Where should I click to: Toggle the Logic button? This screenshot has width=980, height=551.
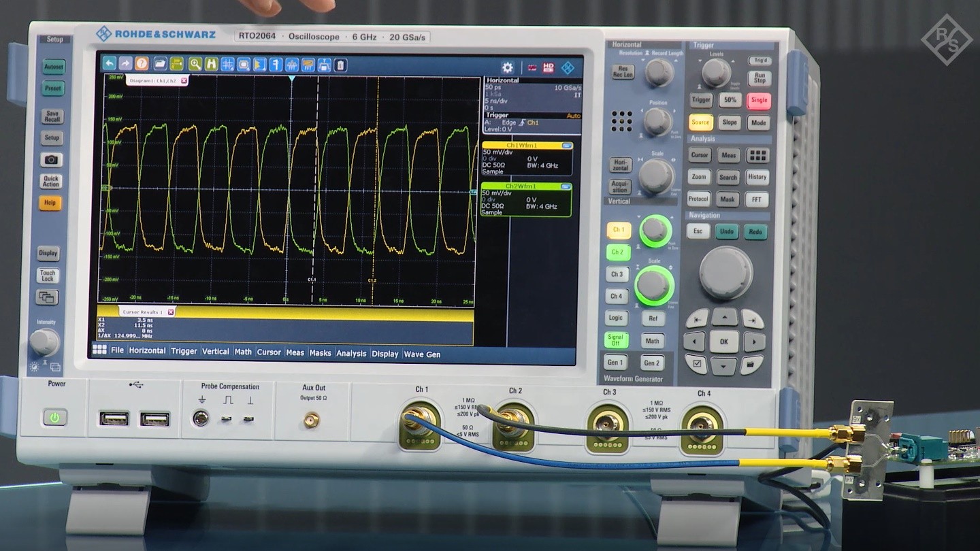[x=616, y=318]
